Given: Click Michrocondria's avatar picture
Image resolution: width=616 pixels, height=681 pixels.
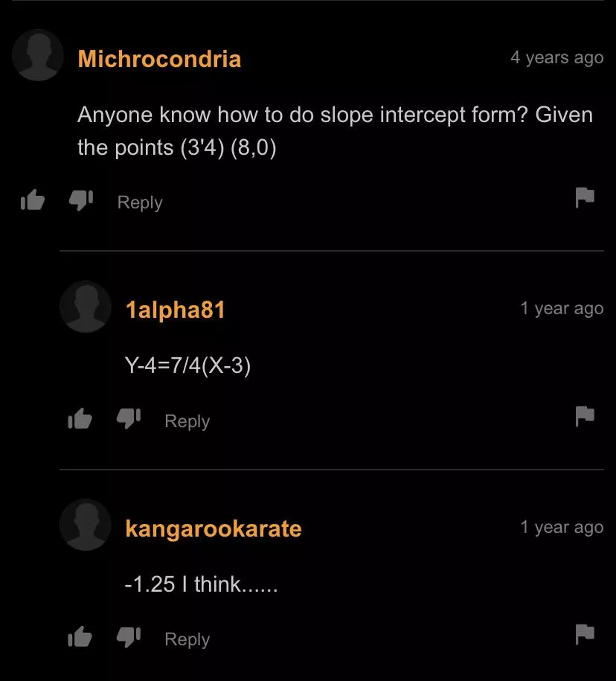Looking at the screenshot, I should coord(38,55).
